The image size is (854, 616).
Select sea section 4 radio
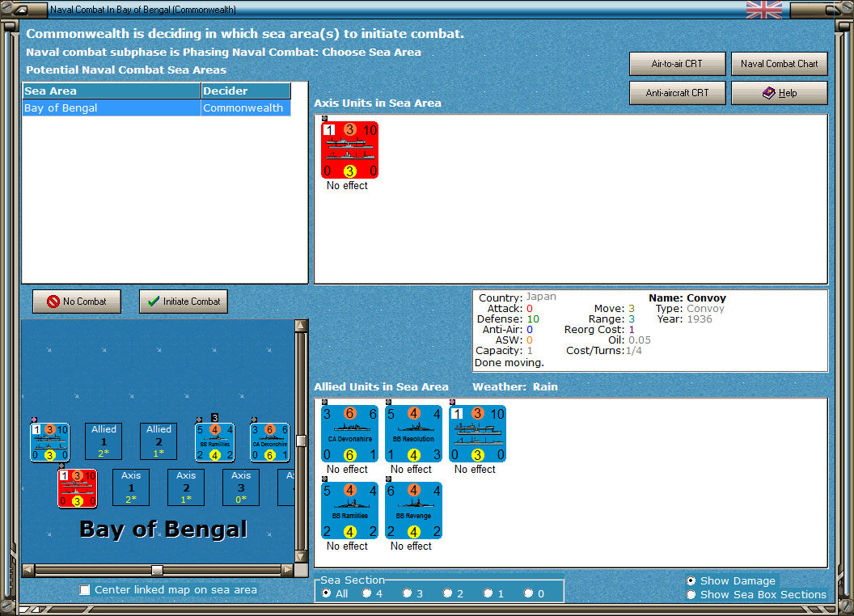(366, 593)
